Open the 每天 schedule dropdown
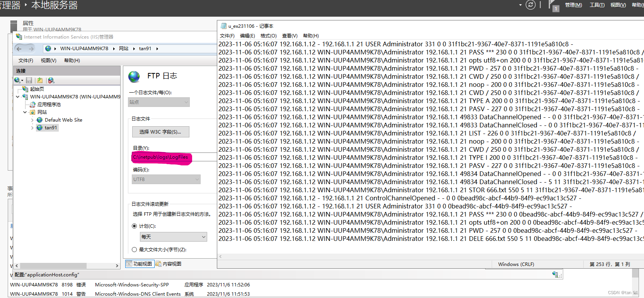Image resolution: width=644 pixels, height=298 pixels. tap(174, 237)
